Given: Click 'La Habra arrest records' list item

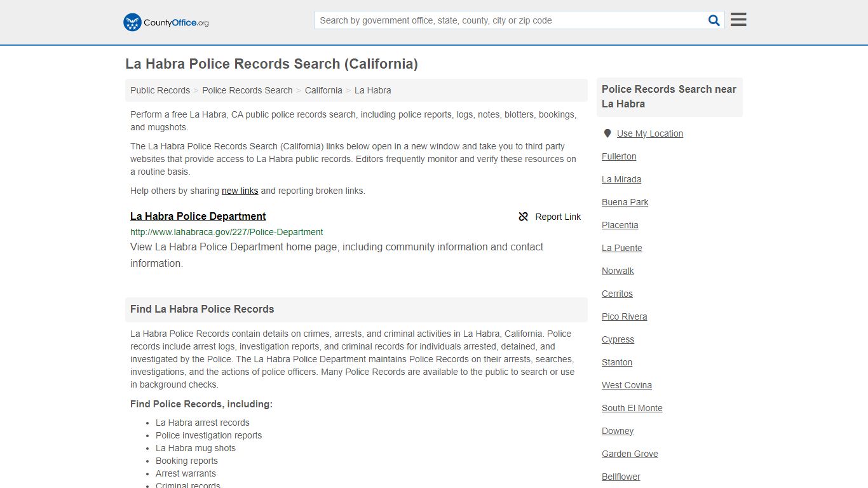Looking at the screenshot, I should coord(203,423).
